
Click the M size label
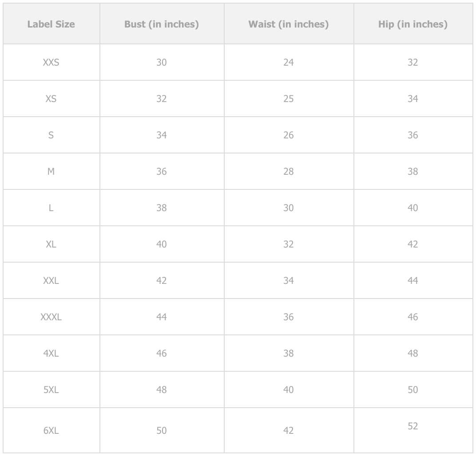pyautogui.click(x=51, y=172)
